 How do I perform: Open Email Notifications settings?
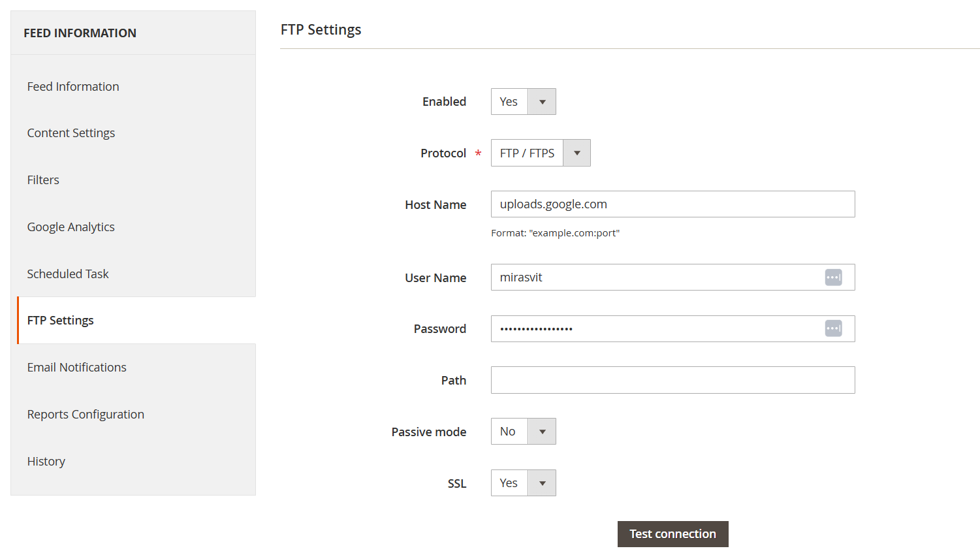tap(77, 368)
